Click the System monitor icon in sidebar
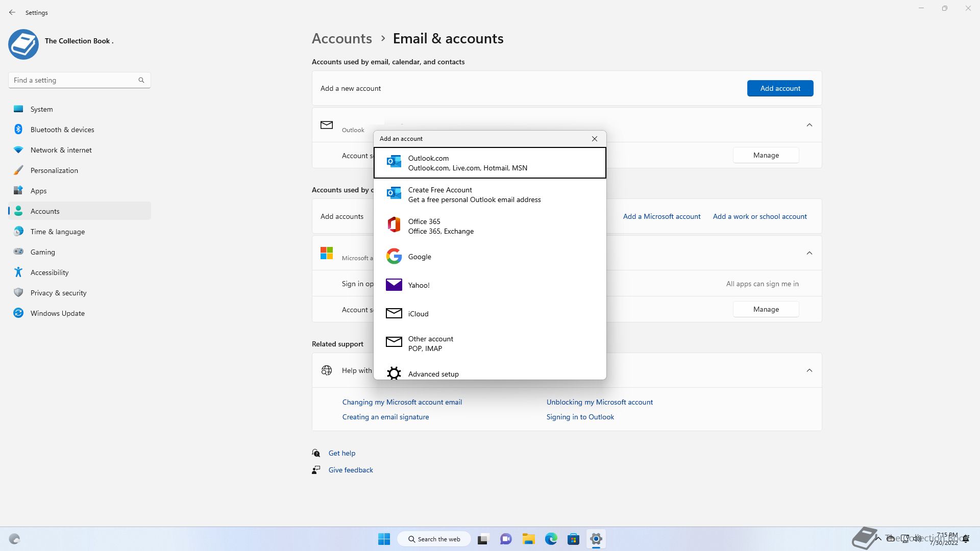 [18, 109]
